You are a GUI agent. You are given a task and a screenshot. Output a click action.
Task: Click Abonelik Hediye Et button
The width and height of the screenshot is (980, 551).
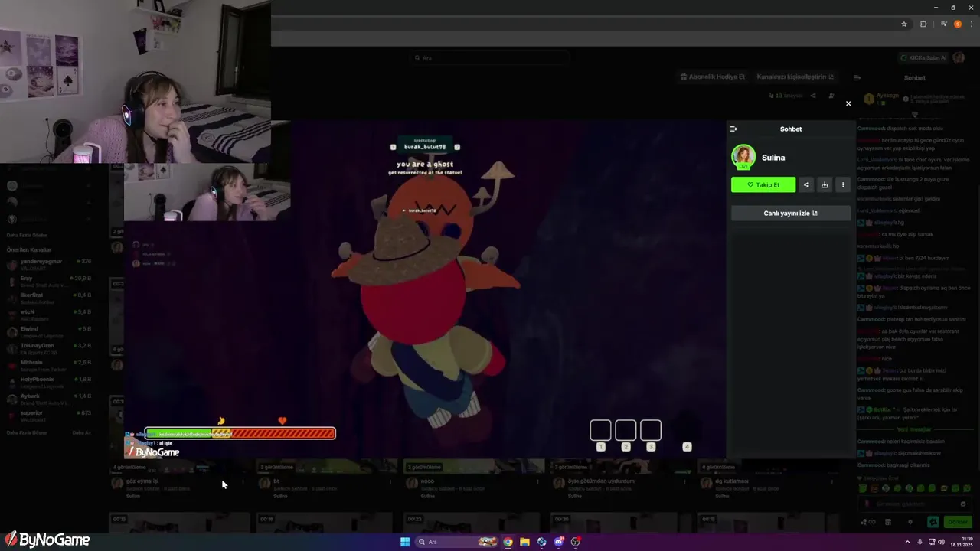point(712,77)
